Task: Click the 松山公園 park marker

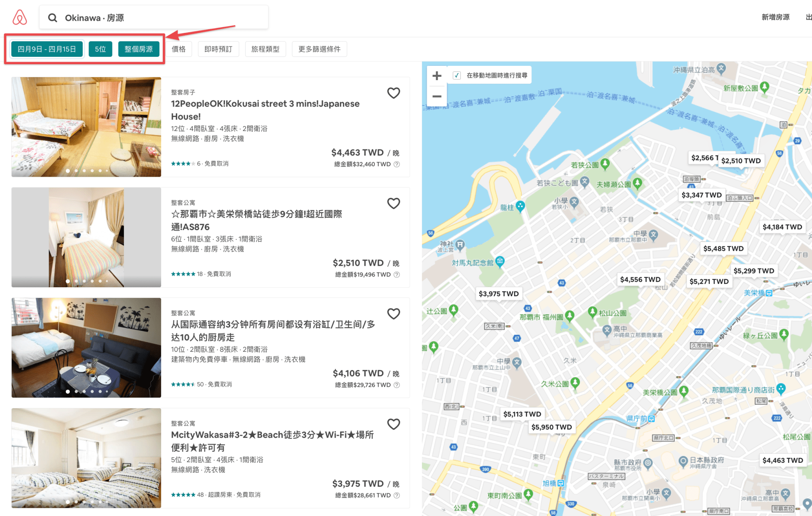Action: coord(593,312)
